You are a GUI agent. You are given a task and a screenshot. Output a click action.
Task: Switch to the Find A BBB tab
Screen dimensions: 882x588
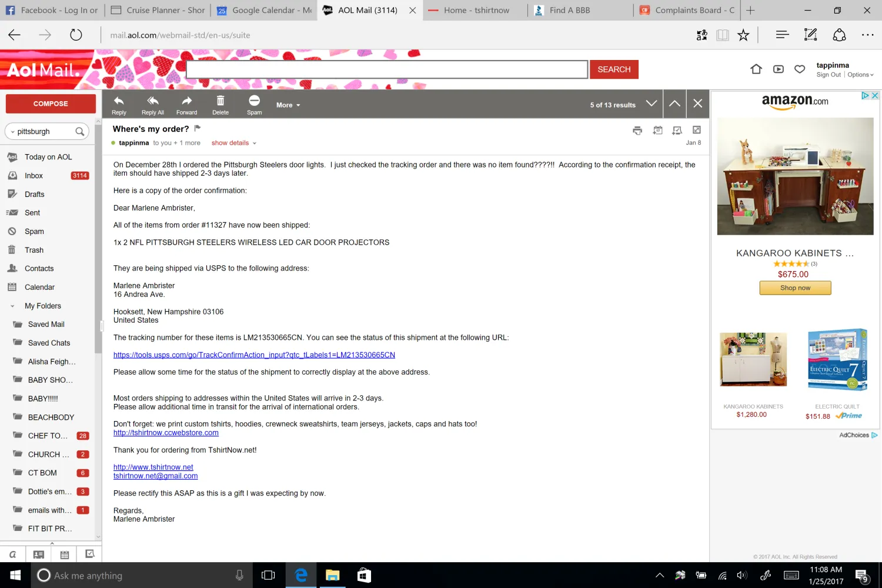click(x=581, y=10)
